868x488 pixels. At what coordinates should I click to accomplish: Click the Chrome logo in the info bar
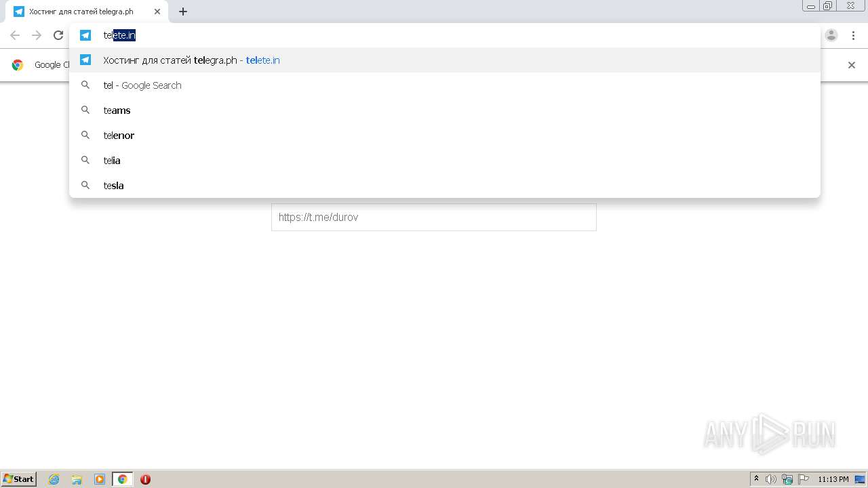coord(18,65)
